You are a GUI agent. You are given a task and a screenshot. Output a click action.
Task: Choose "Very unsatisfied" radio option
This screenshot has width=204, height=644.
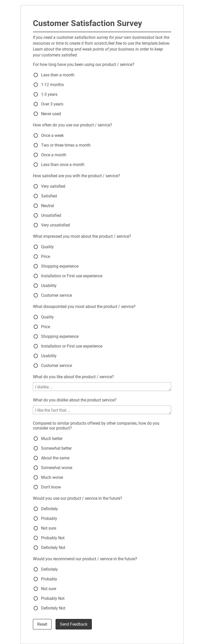(36, 225)
